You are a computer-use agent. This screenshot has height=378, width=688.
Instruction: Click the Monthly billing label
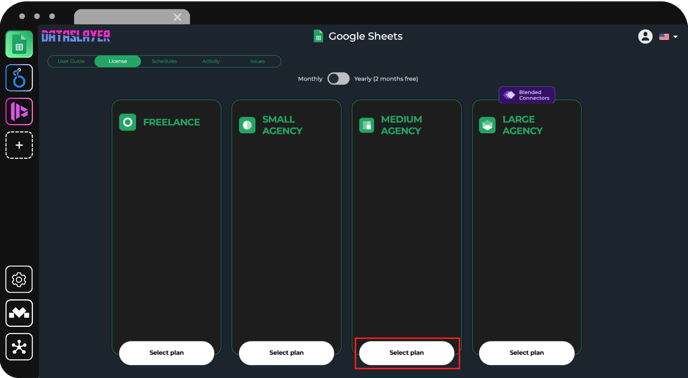point(310,79)
